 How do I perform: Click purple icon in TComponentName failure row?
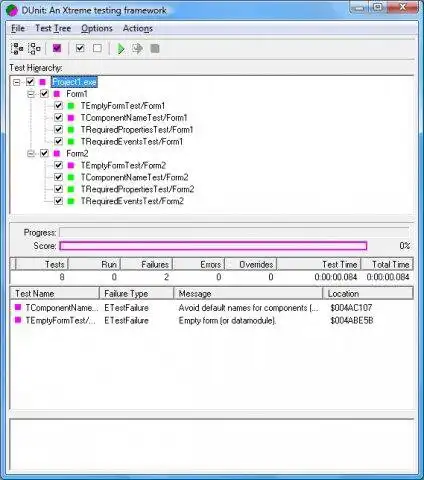[18, 307]
